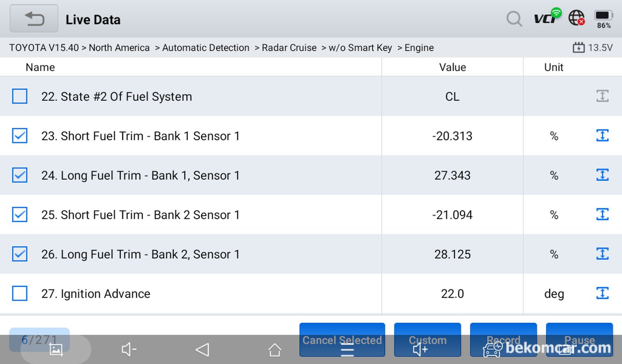Move Short Fuel Trim Bank 1 to top
This screenshot has width=622, height=364.
point(602,135)
